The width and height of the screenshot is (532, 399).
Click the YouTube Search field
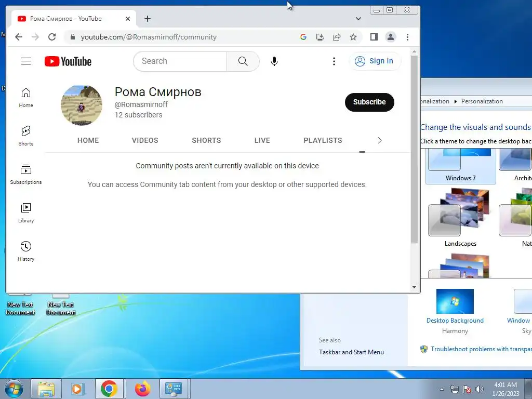(x=180, y=61)
